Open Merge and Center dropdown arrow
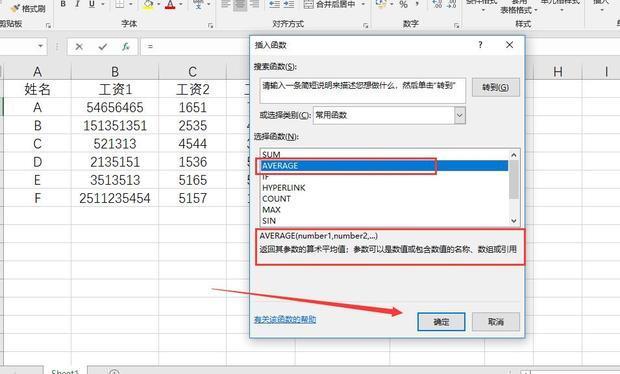Viewport: 620px width, 374px height. [x=363, y=4]
